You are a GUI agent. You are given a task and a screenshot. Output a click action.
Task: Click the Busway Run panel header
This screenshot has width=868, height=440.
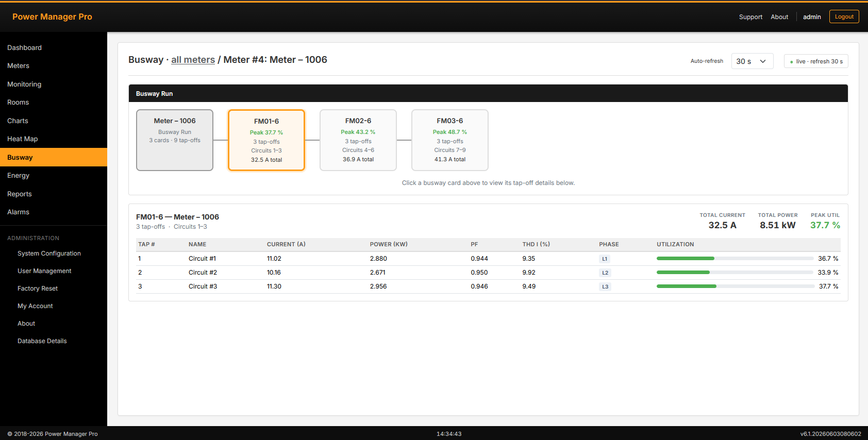(488, 93)
